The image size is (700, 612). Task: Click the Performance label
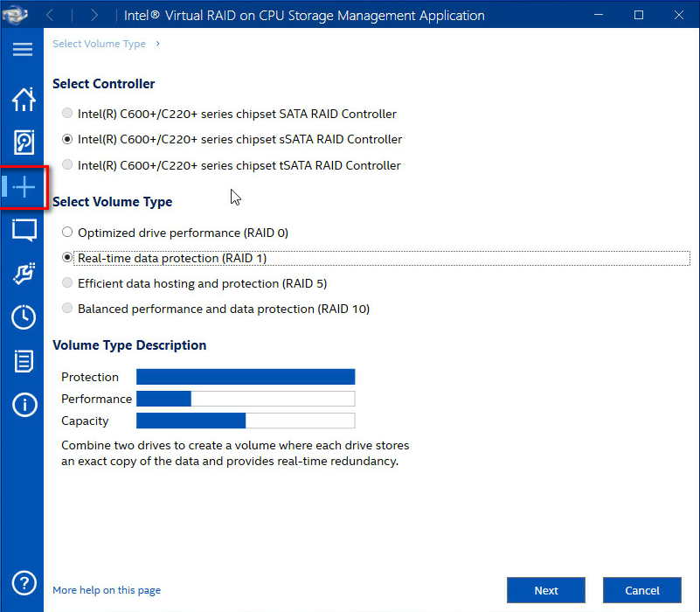click(96, 399)
